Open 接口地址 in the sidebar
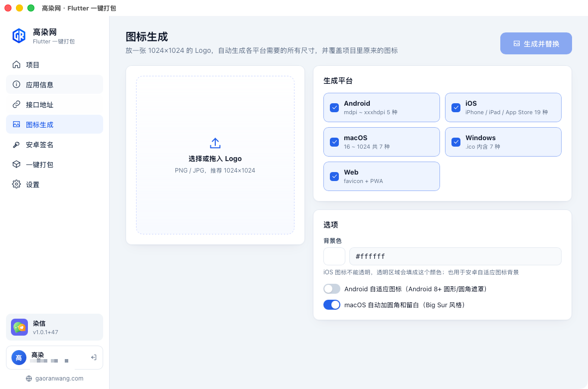The width and height of the screenshot is (588, 389). pos(54,104)
